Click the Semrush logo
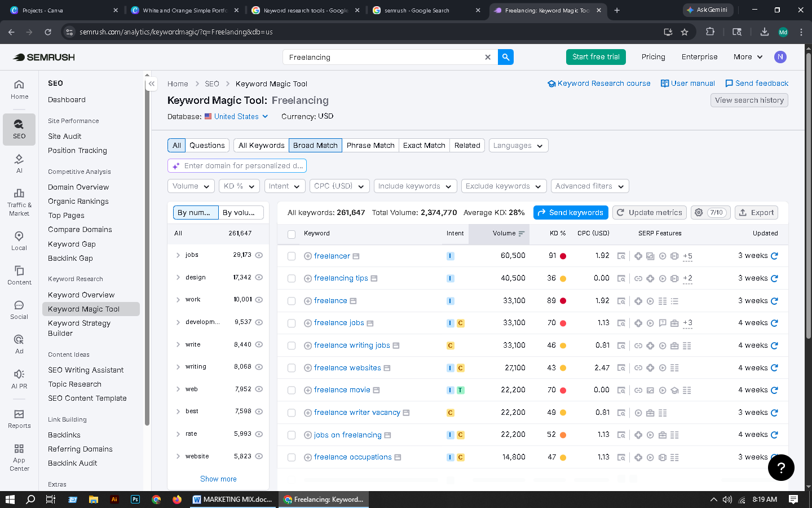The width and height of the screenshot is (812, 508). coord(44,57)
